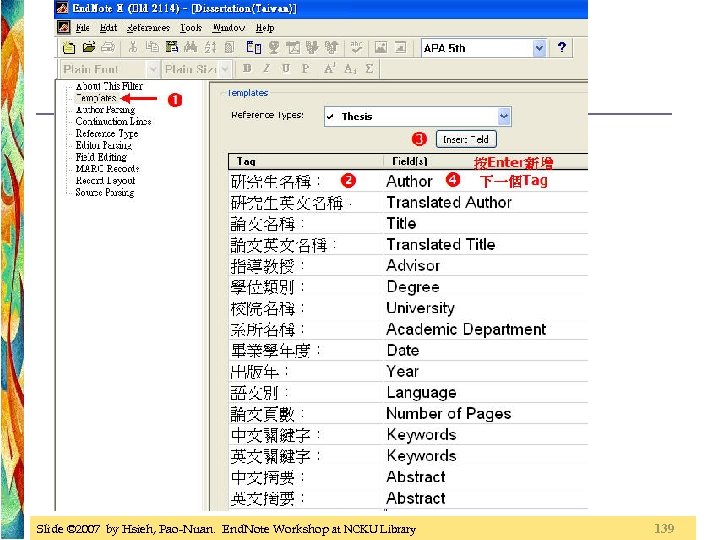This screenshot has height=540, width=720.
Task: Select Templates in the filter tree
Action: coord(96,98)
